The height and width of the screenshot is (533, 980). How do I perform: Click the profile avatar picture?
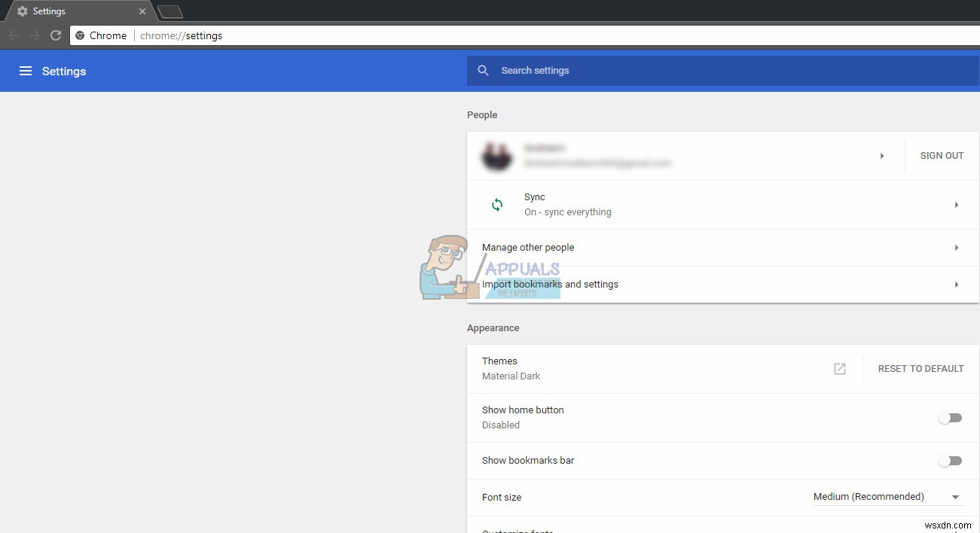[497, 156]
